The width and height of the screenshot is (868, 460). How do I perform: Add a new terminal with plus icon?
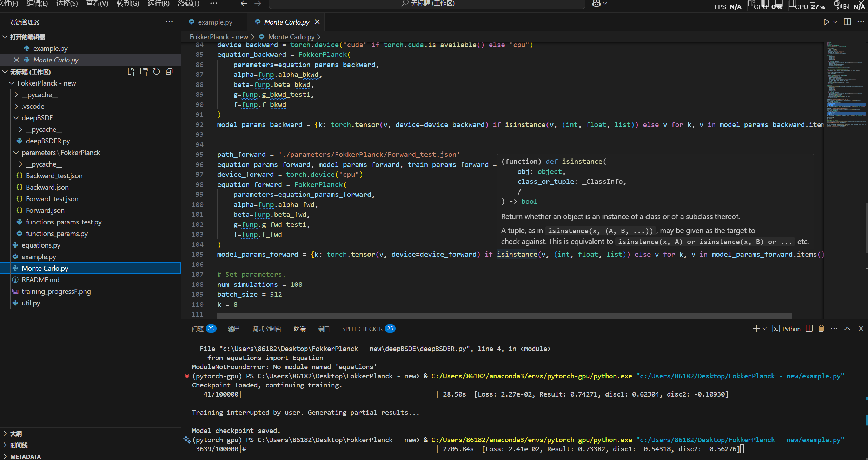(x=756, y=329)
